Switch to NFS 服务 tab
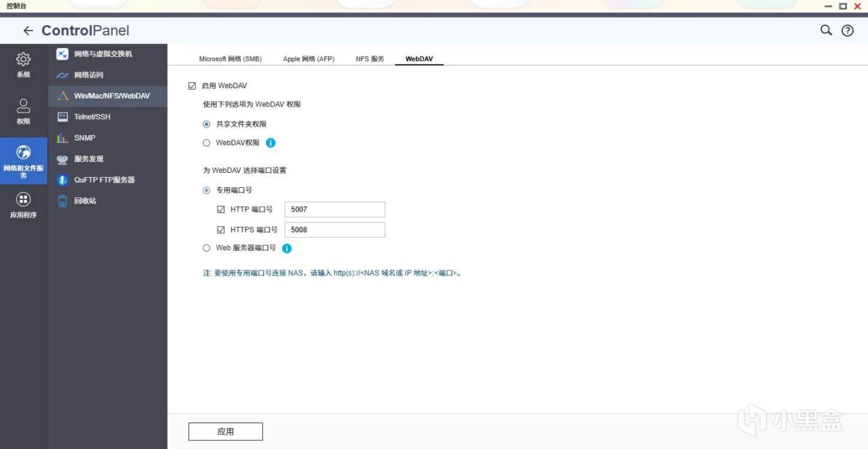This screenshot has width=868, height=449. coord(370,59)
